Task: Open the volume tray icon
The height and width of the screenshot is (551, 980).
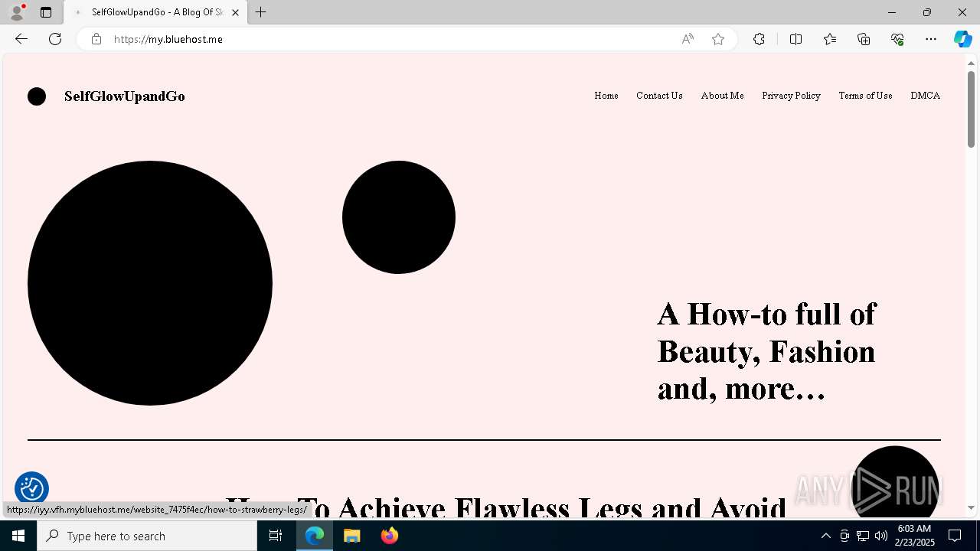Action: 880,536
